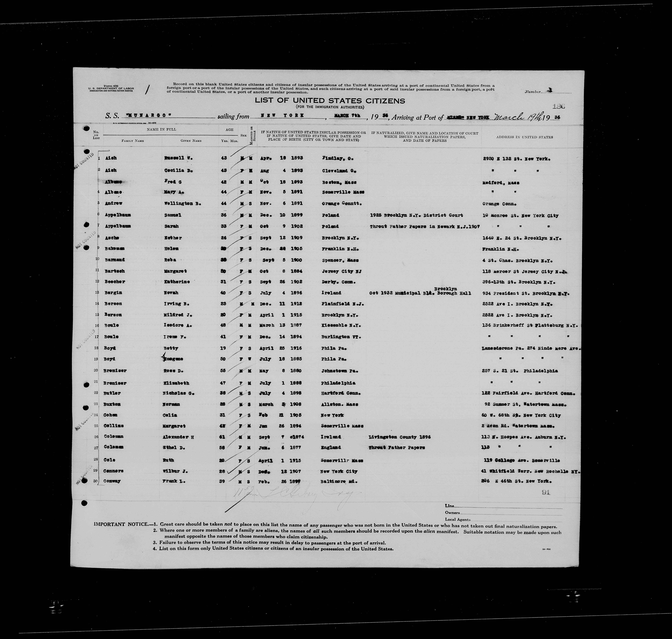Image resolution: width=672 pixels, height=639 pixels.
Task: Click the page number 91 at bottom right
Action: (x=546, y=492)
